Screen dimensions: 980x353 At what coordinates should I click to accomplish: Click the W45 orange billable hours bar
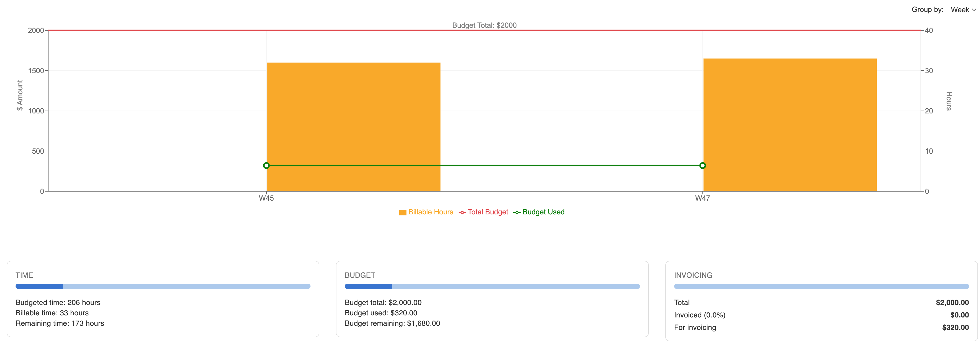pyautogui.click(x=353, y=127)
